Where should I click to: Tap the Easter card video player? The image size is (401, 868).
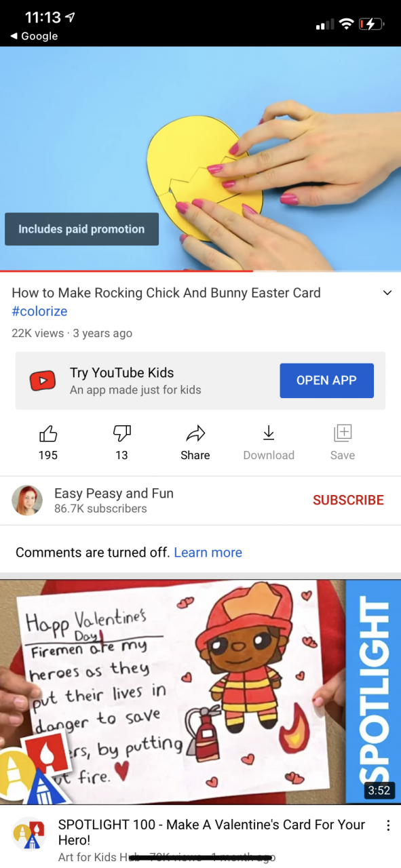pyautogui.click(x=200, y=159)
